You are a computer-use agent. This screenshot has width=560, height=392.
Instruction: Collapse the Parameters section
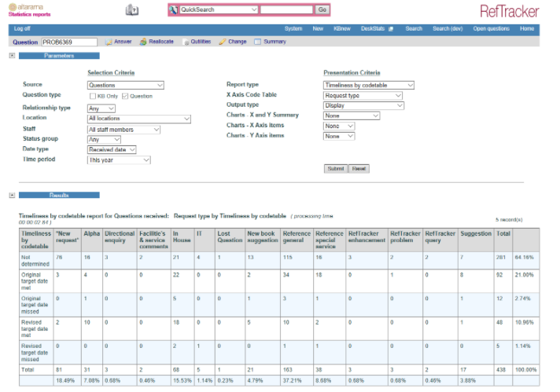pyautogui.click(x=12, y=57)
